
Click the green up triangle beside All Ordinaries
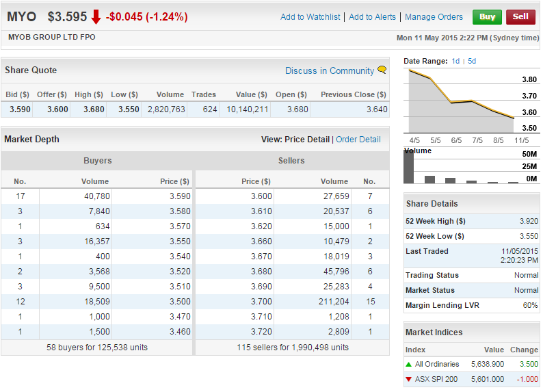point(409,365)
